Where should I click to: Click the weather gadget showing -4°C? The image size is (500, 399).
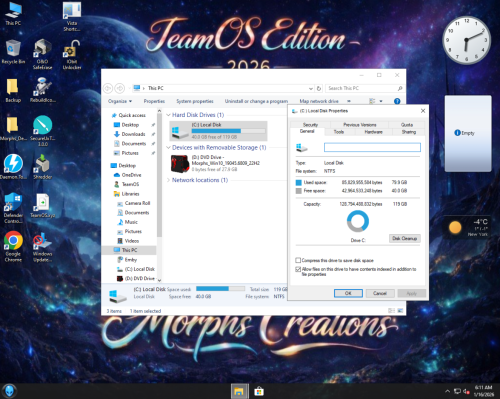click(467, 227)
